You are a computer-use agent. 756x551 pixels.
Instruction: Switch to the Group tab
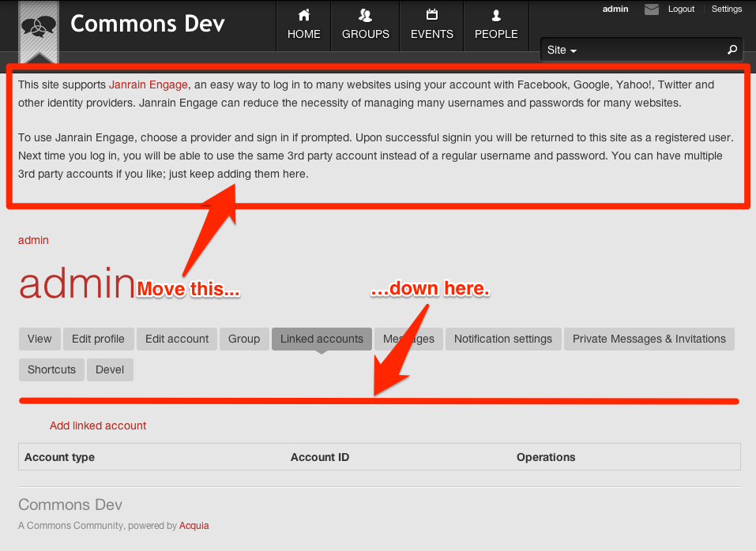(x=244, y=339)
